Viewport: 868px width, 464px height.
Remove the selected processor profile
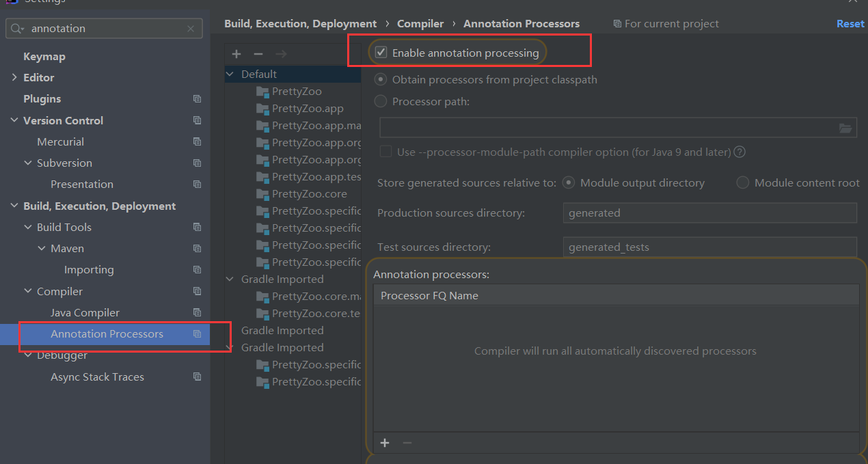tap(258, 54)
